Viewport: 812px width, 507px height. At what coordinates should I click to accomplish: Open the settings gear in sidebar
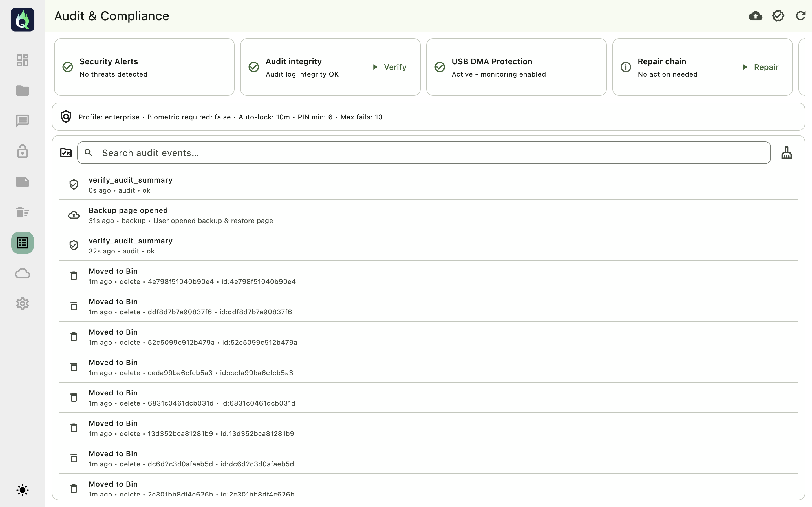[23, 304]
